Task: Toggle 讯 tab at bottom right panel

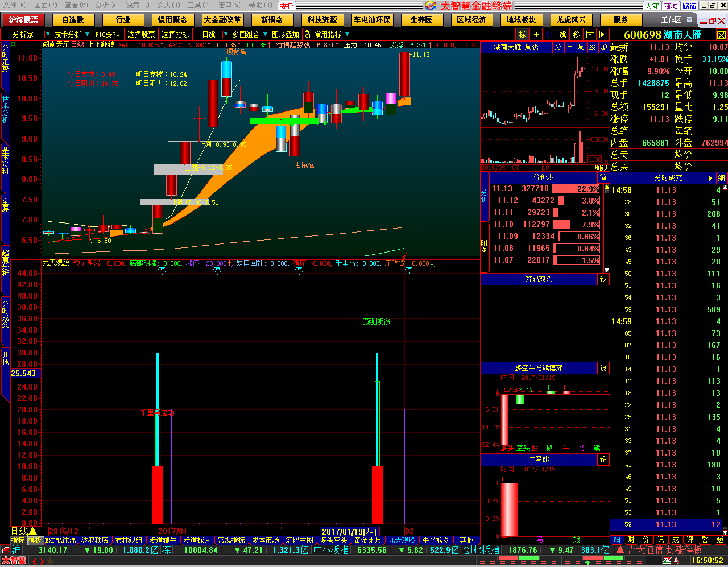Action: click(x=661, y=540)
